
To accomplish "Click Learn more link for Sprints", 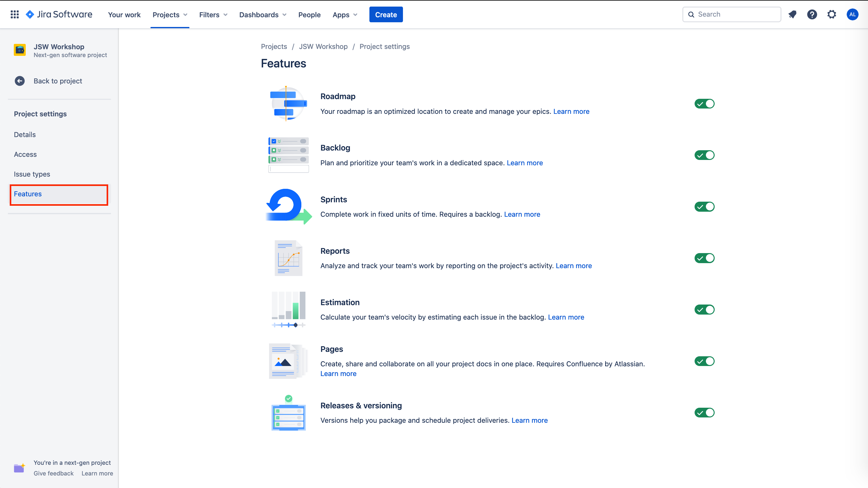I will (x=522, y=214).
